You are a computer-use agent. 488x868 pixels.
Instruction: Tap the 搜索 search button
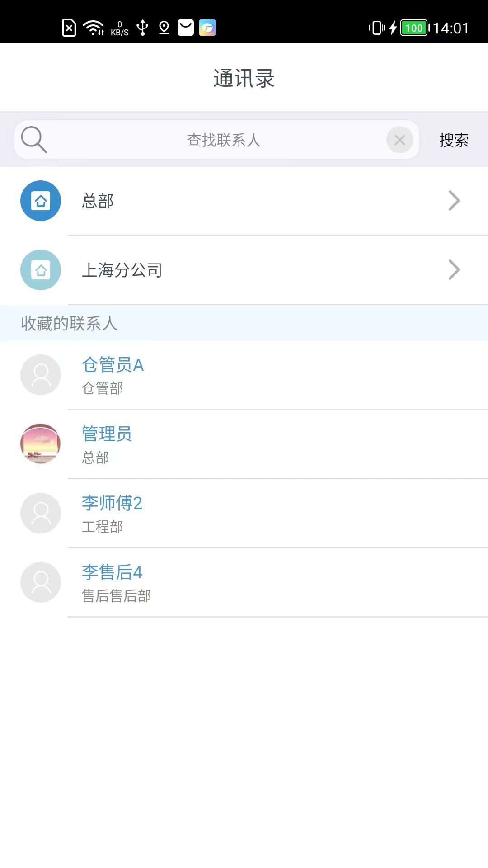pyautogui.click(x=454, y=140)
